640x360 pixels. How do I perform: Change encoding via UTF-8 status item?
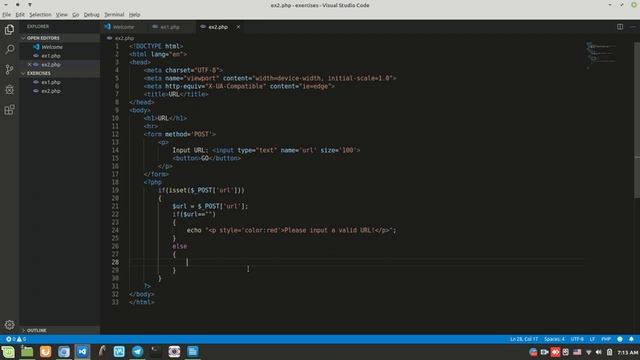[x=577, y=339]
